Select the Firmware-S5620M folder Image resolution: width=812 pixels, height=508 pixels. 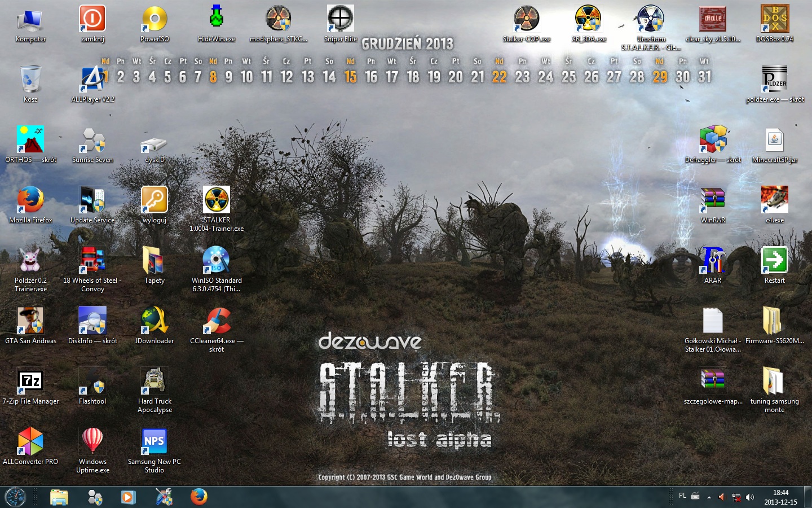pos(775,326)
